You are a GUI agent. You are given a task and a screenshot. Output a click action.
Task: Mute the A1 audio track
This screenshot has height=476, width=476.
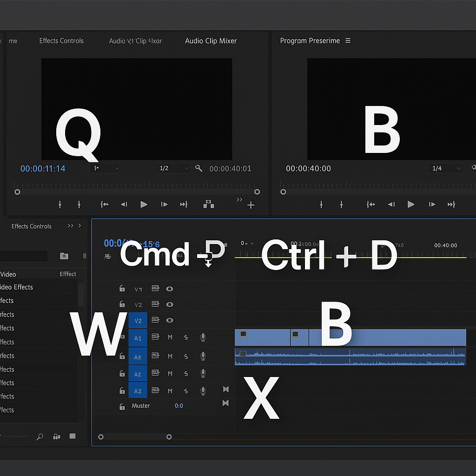(x=170, y=337)
